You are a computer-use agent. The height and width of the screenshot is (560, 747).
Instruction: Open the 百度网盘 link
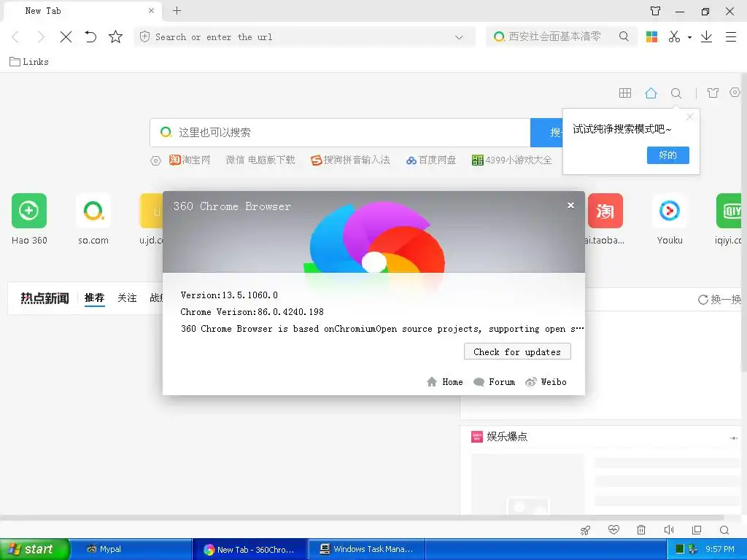431,160
